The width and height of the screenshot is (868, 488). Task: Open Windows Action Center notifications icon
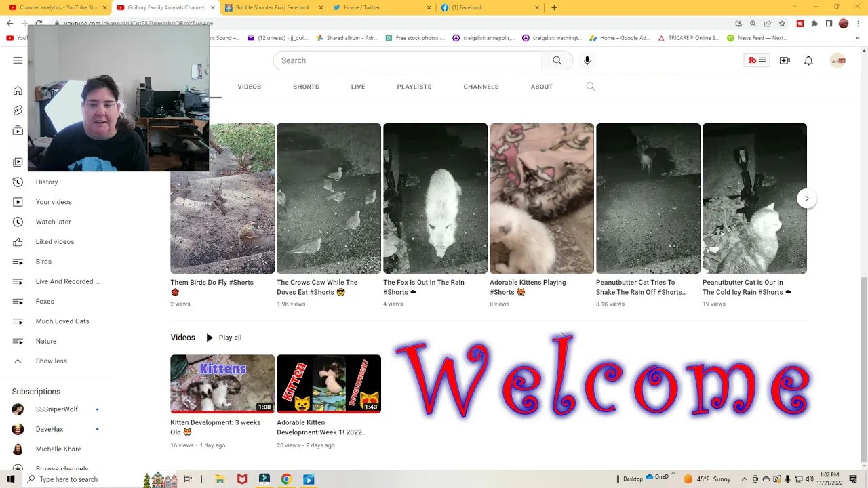(x=854, y=479)
